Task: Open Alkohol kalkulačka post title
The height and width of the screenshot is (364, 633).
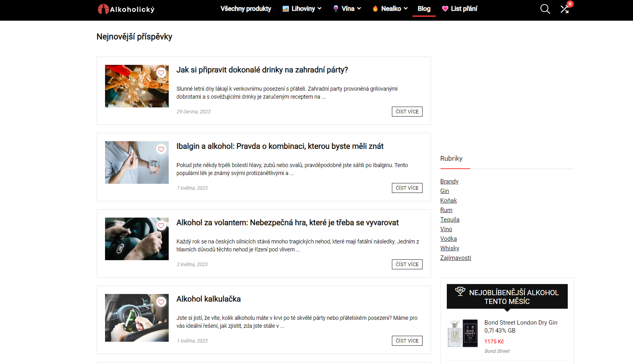Action: pos(208,299)
